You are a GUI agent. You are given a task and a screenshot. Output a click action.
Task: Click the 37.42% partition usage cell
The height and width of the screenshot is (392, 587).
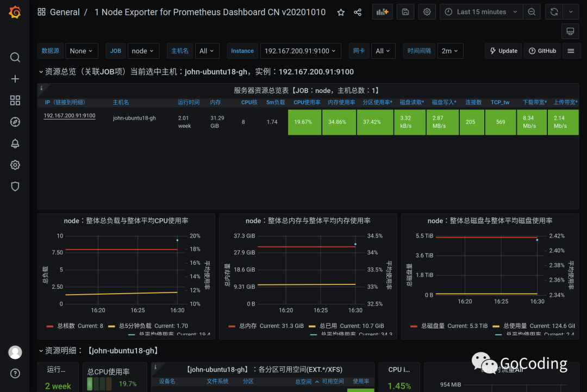point(375,122)
